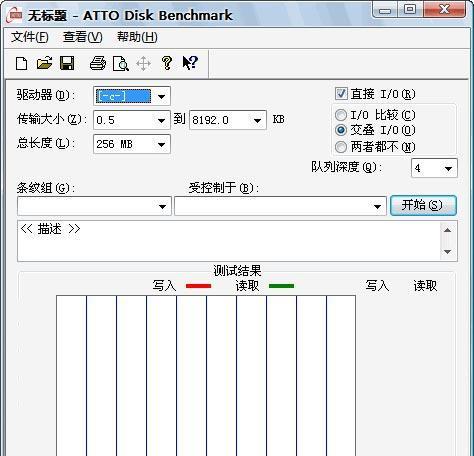This screenshot has height=456, width=474.
Task: Minimize the ATTO Disk Benchmark window
Action: tap(385, 10)
